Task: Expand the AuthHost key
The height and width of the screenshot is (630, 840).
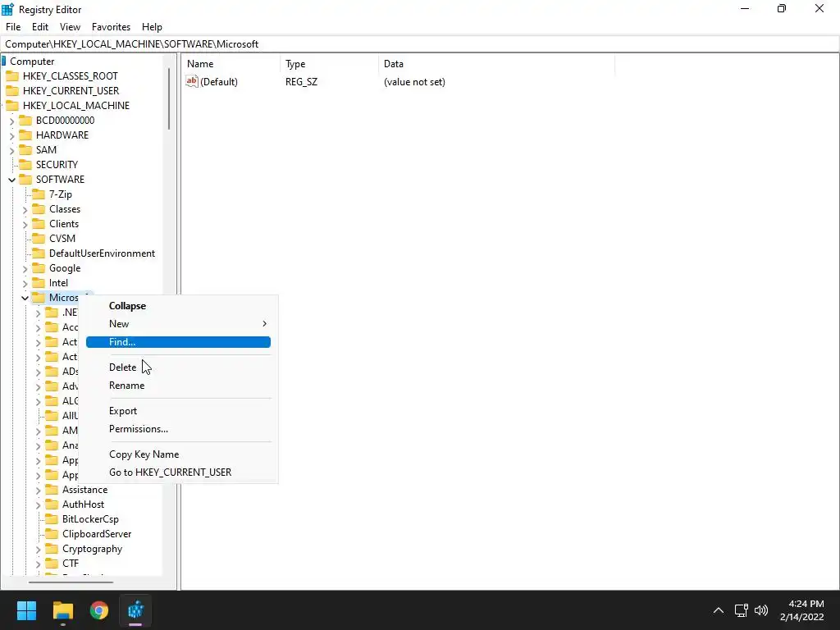Action: click(x=38, y=504)
